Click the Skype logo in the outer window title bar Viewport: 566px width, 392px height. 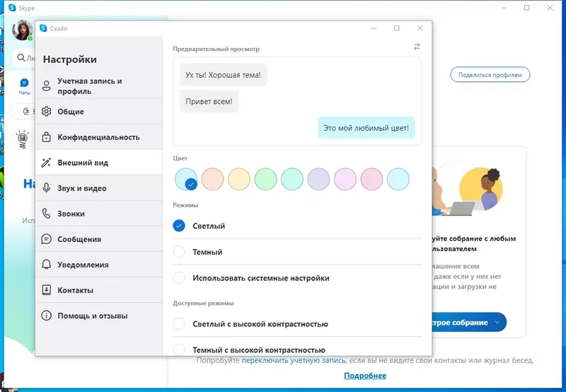click(12, 8)
